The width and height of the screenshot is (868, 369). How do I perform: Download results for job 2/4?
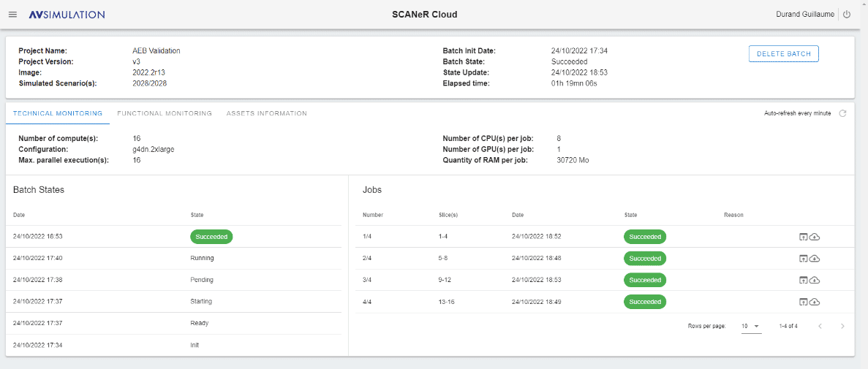click(x=815, y=259)
